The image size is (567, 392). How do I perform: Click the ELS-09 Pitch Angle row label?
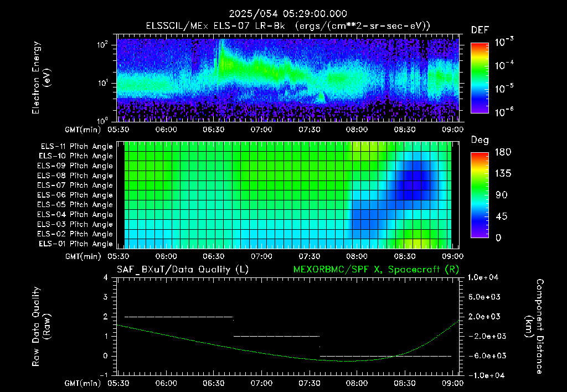75,166
